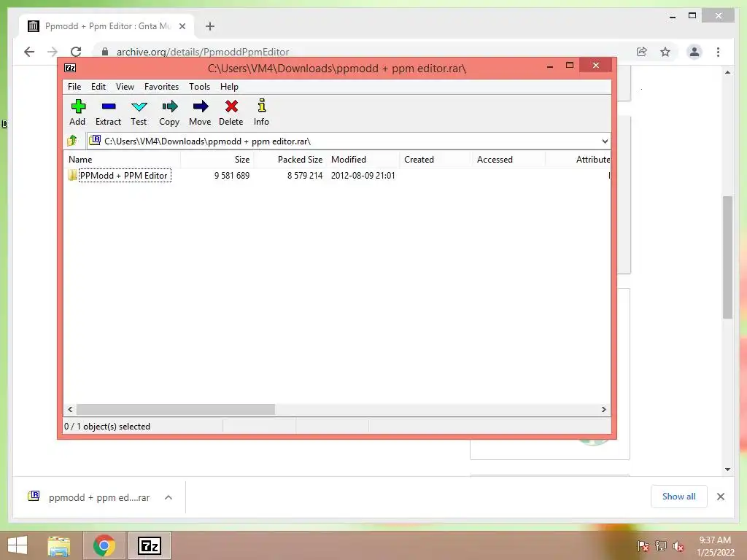
Task: Open the Tools menu
Action: click(x=199, y=87)
